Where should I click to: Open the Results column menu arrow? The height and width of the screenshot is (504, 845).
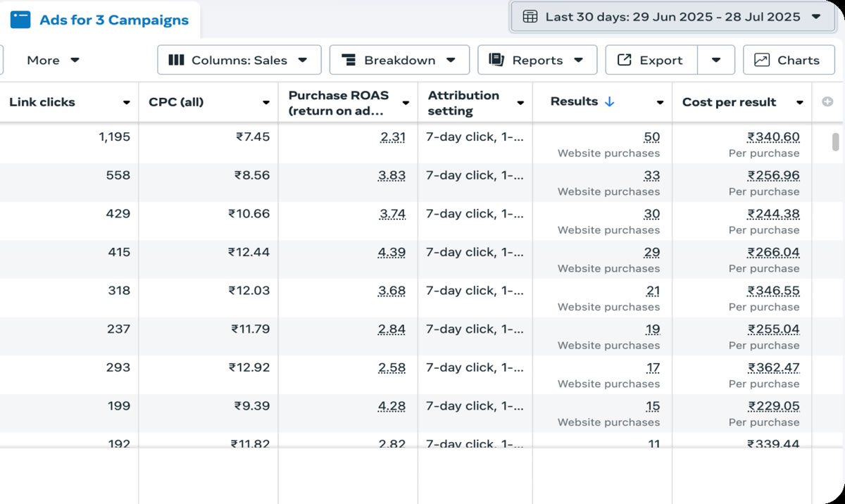660,103
